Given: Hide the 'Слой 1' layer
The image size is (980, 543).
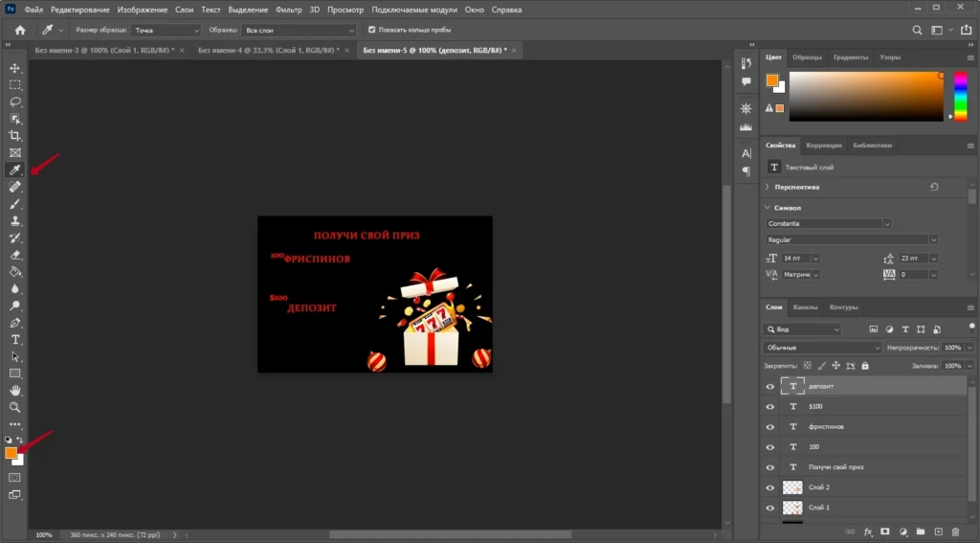Looking at the screenshot, I should coord(770,508).
